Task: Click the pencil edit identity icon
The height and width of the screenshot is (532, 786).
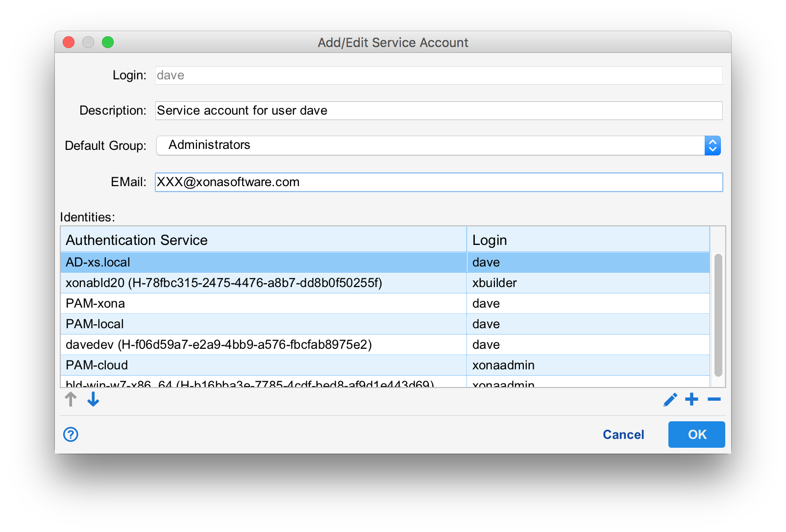Action: click(x=670, y=400)
